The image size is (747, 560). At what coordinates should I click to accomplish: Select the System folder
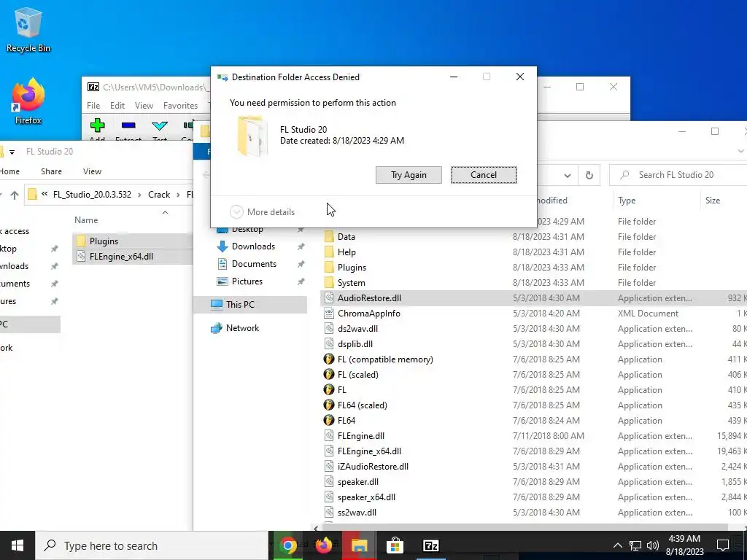click(352, 283)
